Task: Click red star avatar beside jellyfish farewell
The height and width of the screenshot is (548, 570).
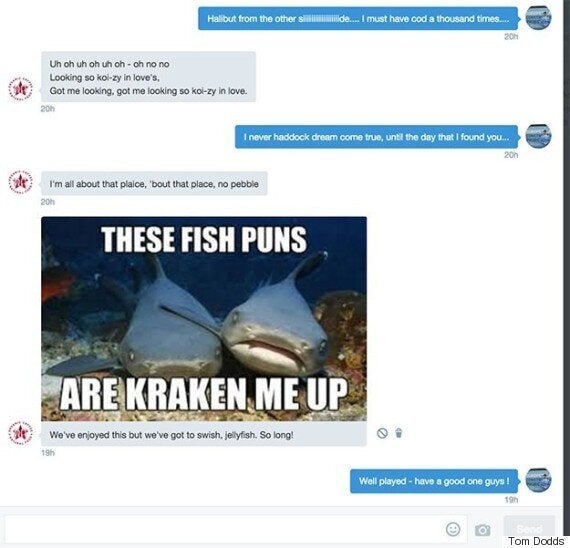Action: click(x=21, y=433)
